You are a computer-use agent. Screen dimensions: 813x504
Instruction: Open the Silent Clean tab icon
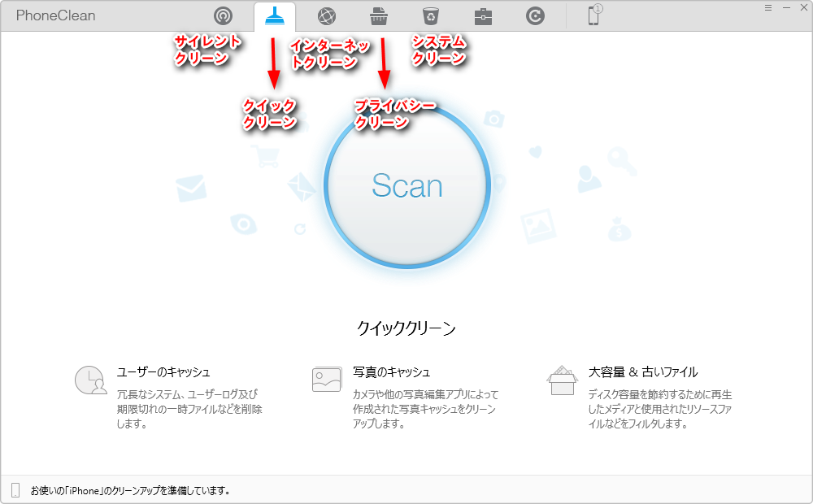(223, 16)
